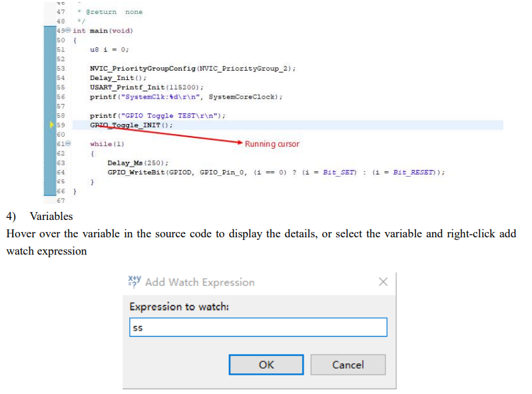
Task: Collapse the while(1) loop fold marker
Action: point(68,144)
